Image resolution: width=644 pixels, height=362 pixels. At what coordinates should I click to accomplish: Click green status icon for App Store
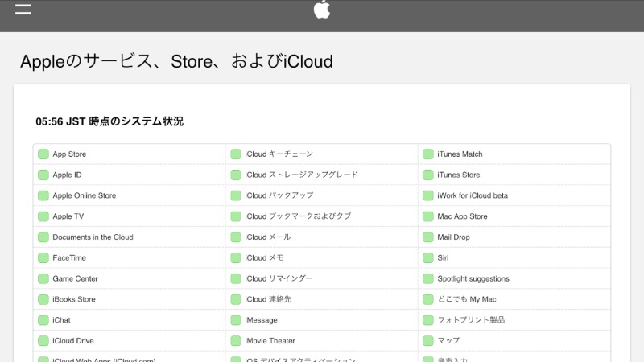tap(43, 154)
